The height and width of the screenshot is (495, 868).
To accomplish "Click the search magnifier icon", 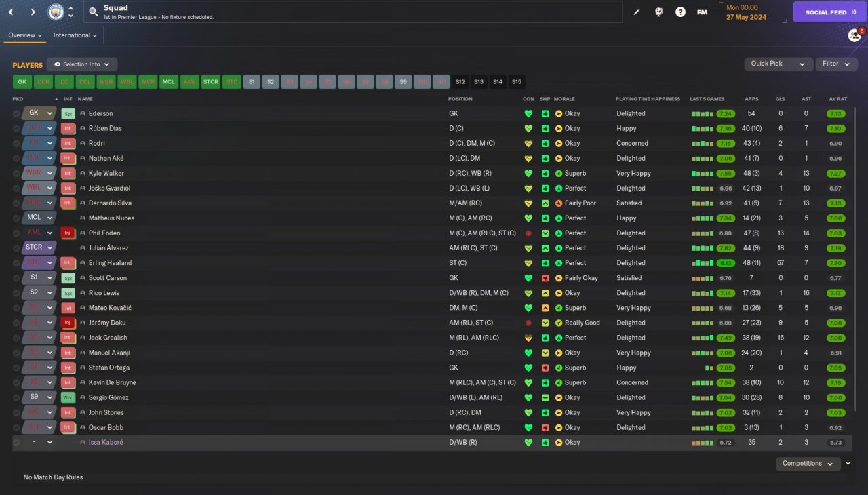I will (94, 12).
